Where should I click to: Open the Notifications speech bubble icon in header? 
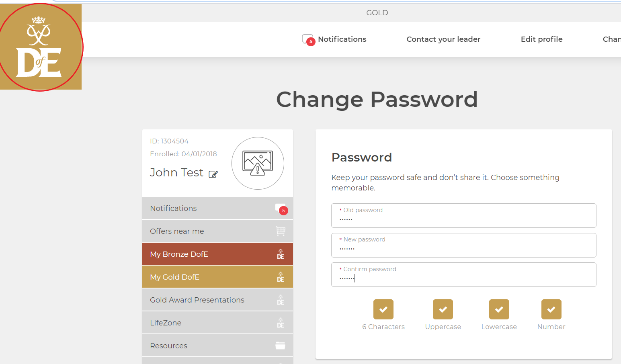coord(308,40)
